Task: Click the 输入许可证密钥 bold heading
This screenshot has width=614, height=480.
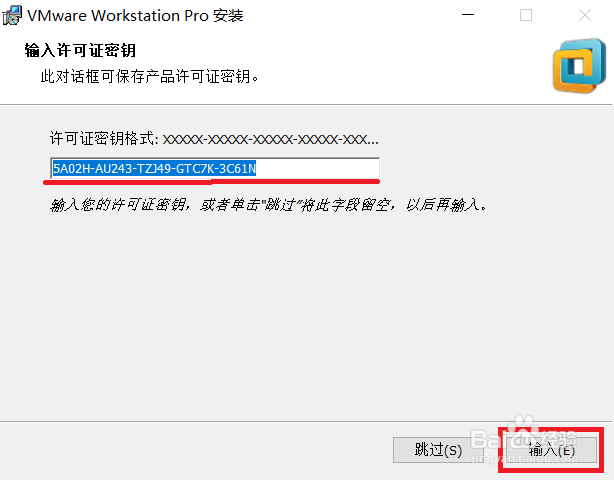Action: 80,51
